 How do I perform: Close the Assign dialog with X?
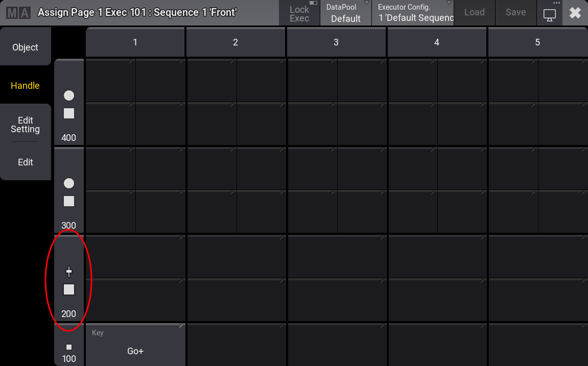[575, 13]
